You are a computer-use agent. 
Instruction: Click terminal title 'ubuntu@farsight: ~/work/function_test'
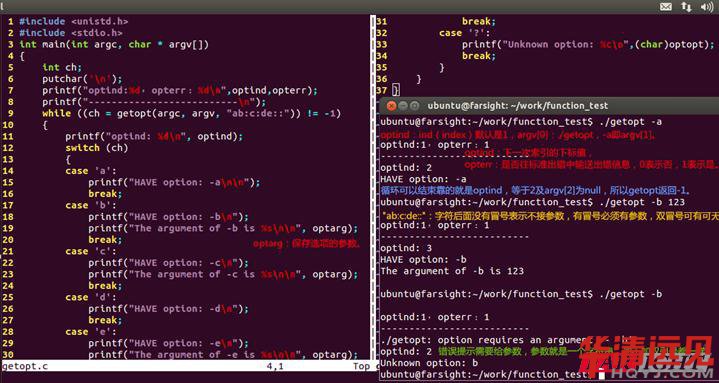click(x=518, y=106)
